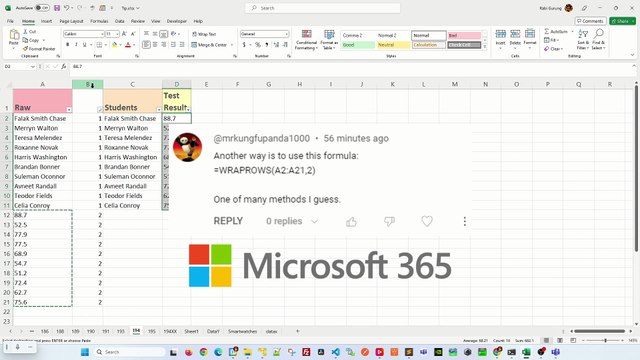Click the Delete cells icon

click(x=515, y=34)
